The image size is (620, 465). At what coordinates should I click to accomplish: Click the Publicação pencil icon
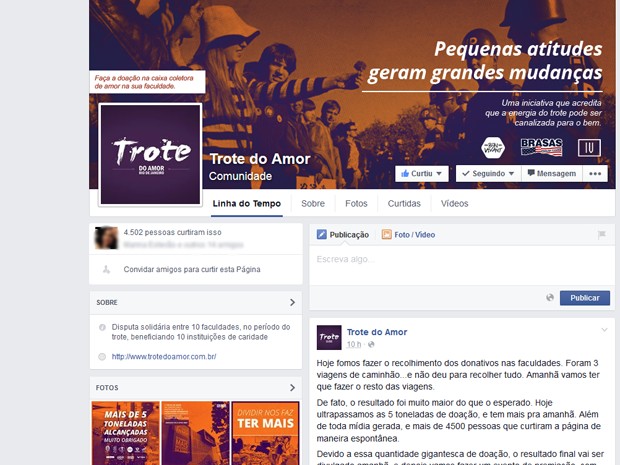321,234
